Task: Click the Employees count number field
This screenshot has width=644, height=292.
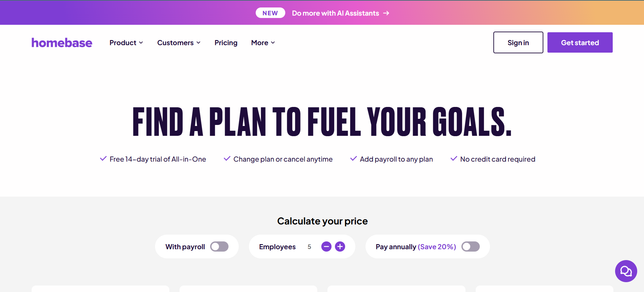Action: [309, 247]
